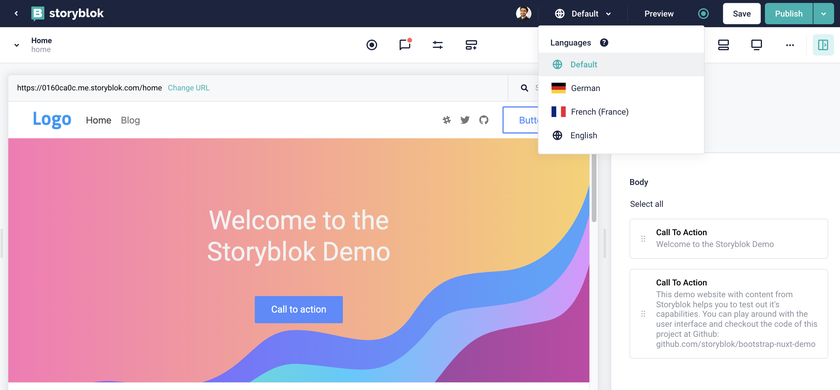Screen dimensions: 840x390
Task: Click the Languages menu heading
Action: click(x=571, y=43)
